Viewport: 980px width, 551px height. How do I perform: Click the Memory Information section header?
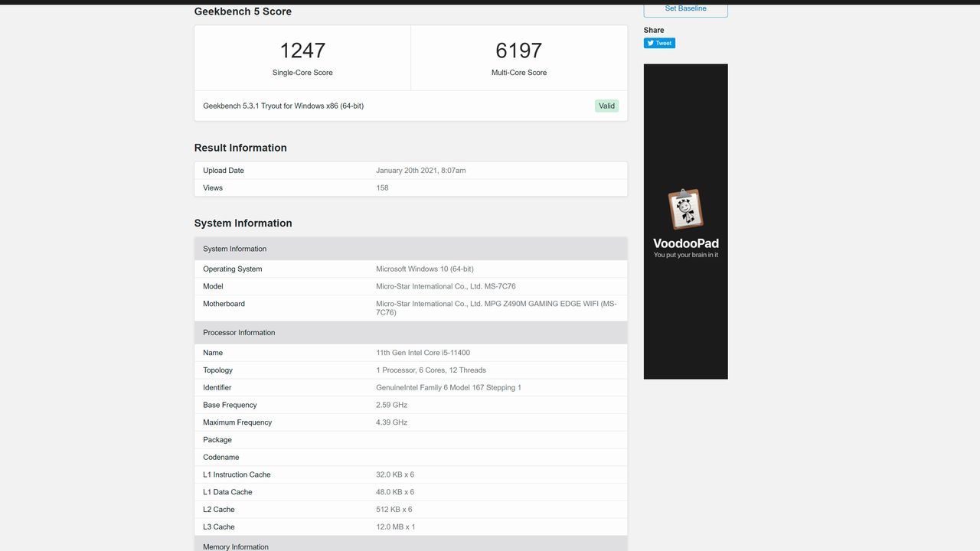411,545
